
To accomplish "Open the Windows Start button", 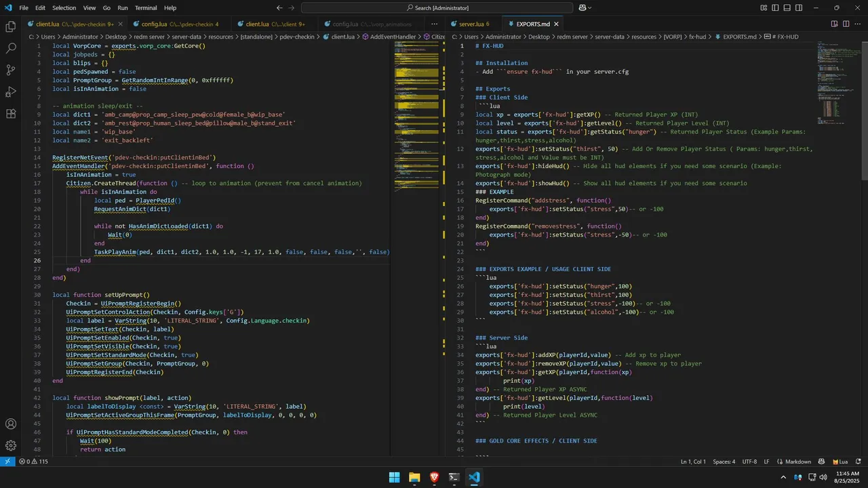I will 394,477.
